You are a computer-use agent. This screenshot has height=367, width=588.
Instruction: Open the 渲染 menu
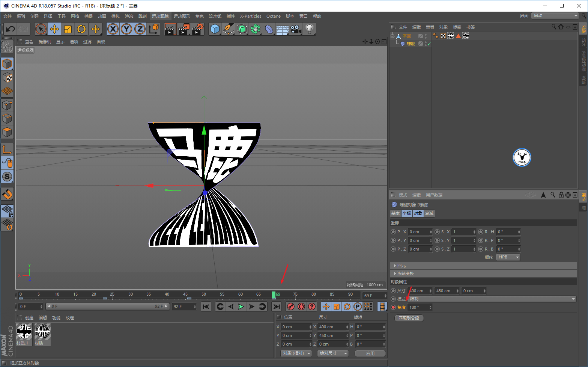[x=129, y=16]
